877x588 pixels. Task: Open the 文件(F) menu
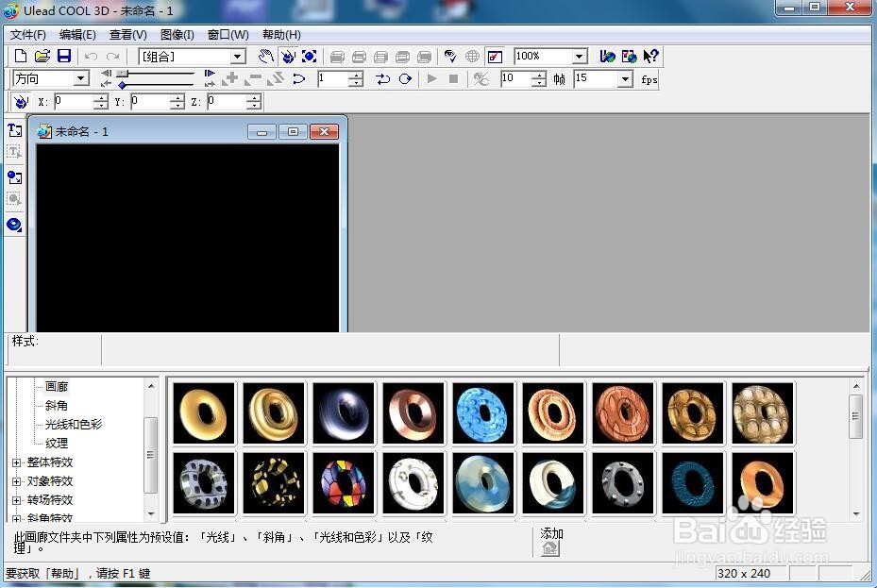[x=28, y=35]
